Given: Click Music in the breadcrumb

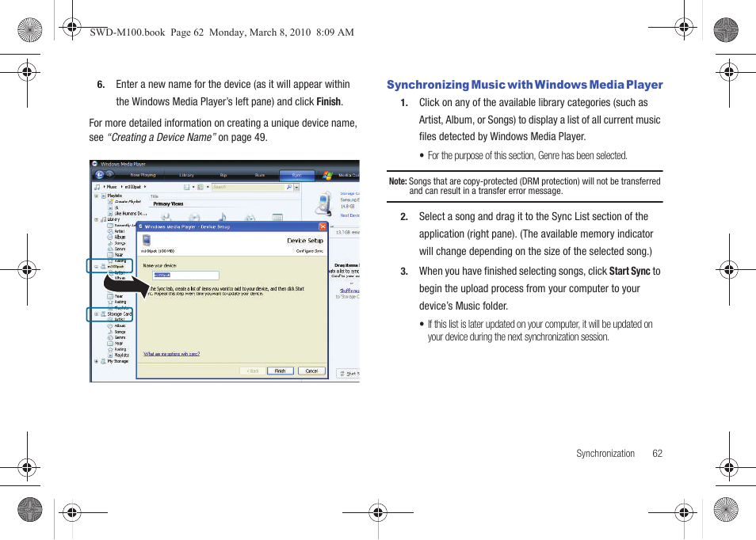Looking at the screenshot, I should tap(112, 187).
